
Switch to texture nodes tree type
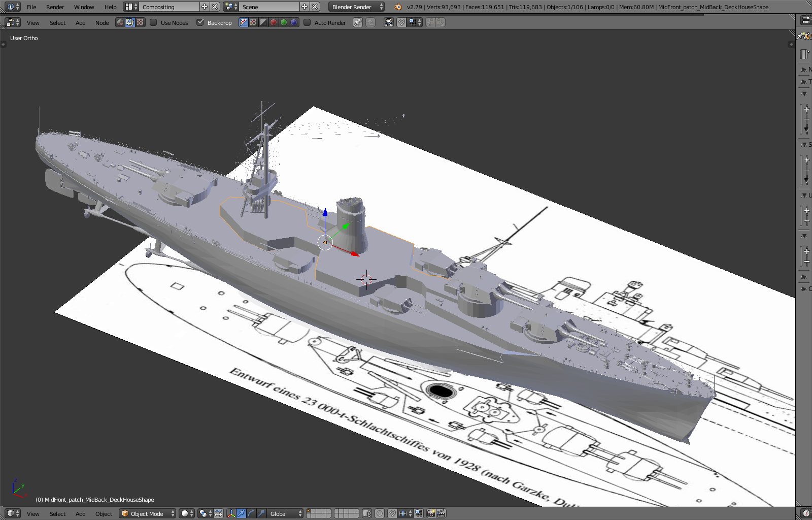(140, 22)
